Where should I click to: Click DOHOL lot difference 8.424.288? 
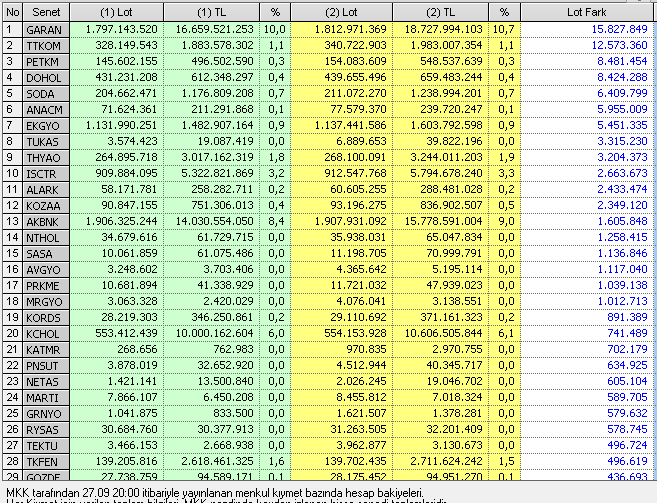(x=622, y=77)
